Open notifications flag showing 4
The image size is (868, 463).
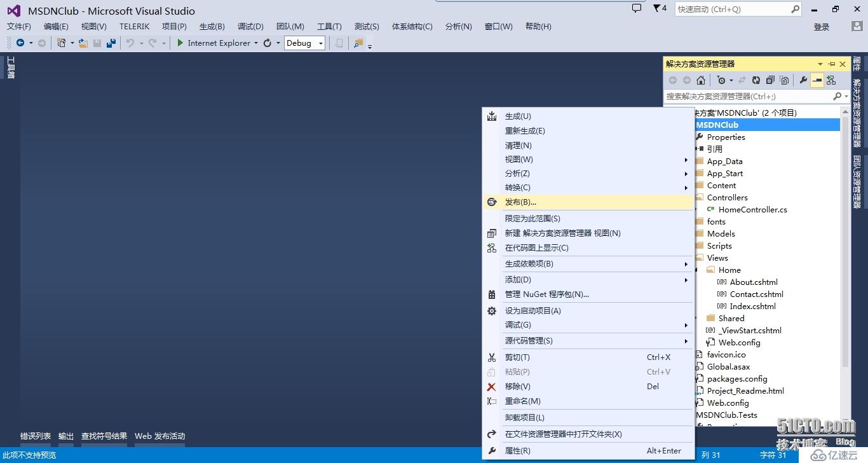pos(660,9)
